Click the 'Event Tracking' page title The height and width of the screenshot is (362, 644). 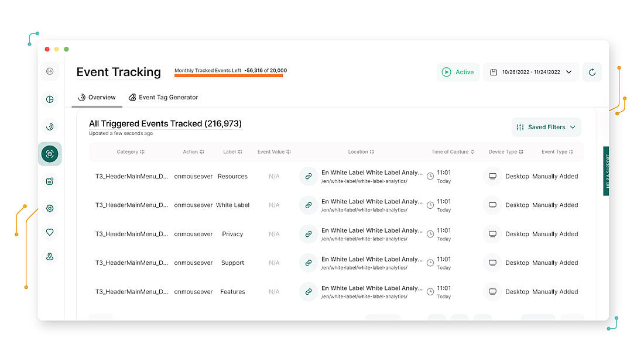point(119,73)
